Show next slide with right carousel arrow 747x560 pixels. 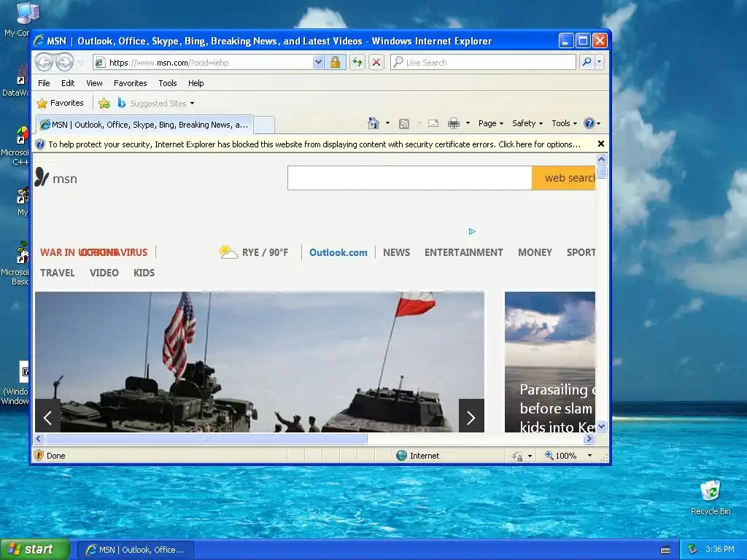pos(471,416)
